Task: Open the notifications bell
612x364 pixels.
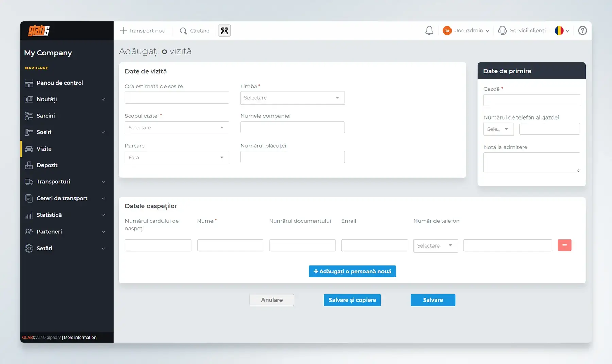Action: pos(429,31)
